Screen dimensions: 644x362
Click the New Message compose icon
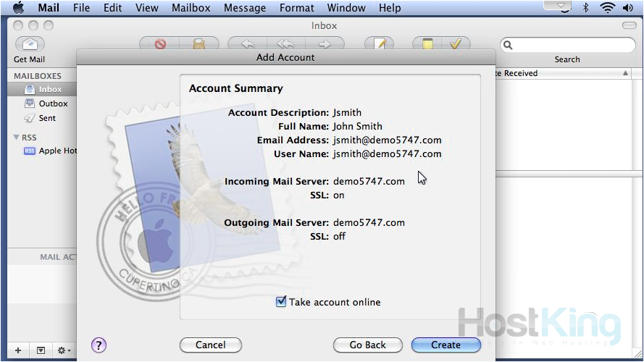[379, 44]
